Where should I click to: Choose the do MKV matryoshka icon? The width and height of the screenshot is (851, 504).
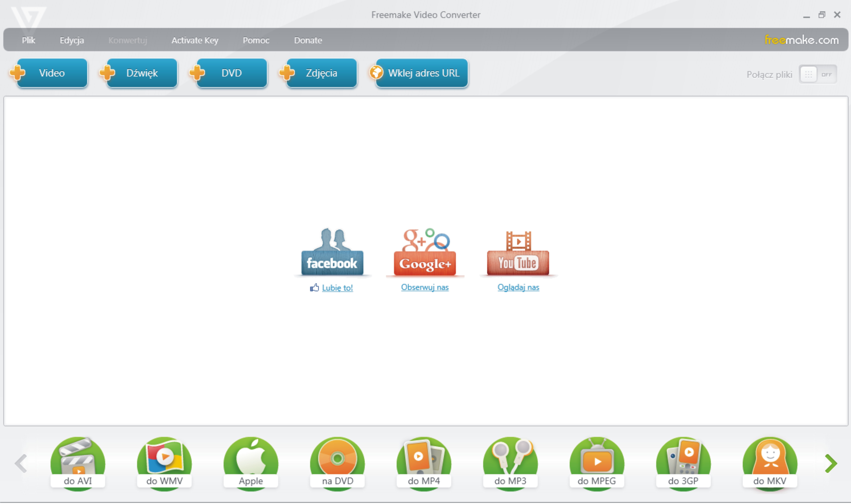click(770, 463)
